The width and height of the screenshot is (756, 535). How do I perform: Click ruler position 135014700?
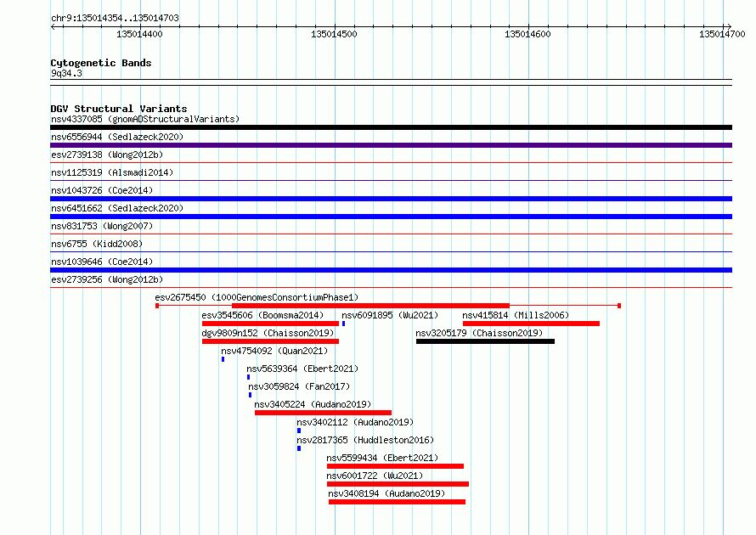point(722,34)
